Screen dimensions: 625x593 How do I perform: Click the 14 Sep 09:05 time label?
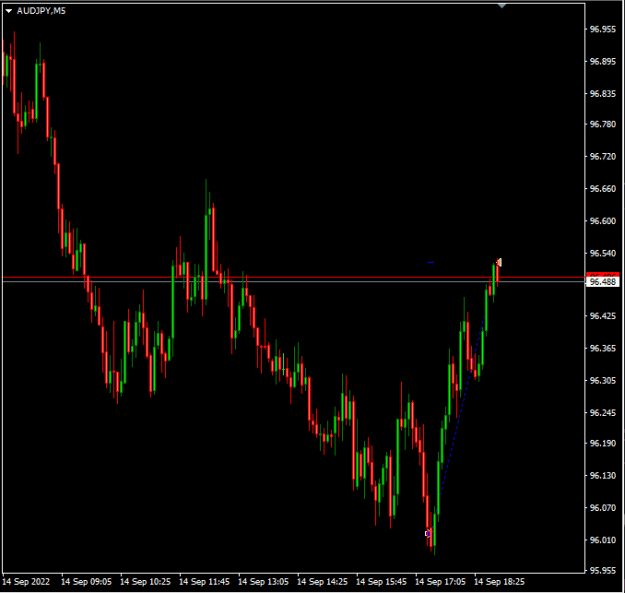tap(86, 582)
